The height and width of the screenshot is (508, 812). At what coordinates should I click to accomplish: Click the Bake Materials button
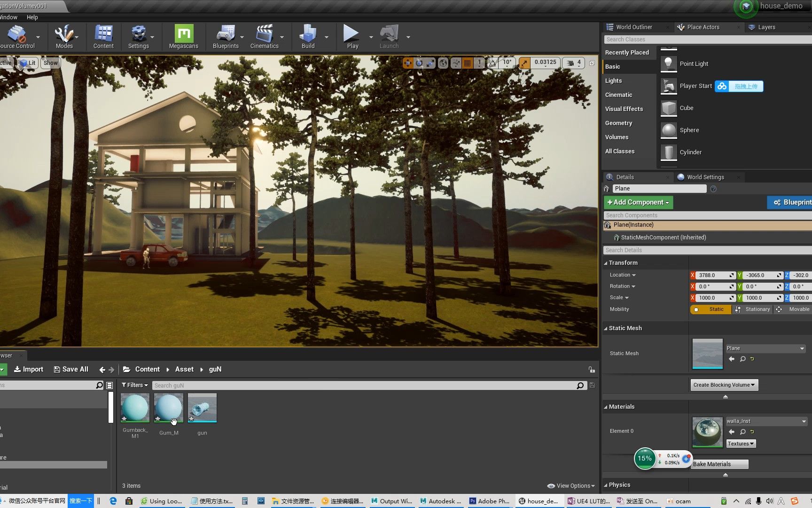coord(719,464)
